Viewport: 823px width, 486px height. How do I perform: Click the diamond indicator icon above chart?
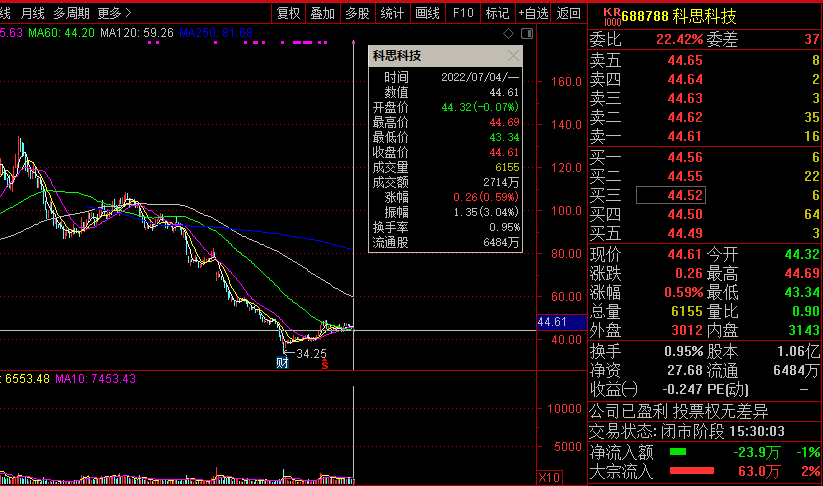click(x=509, y=33)
